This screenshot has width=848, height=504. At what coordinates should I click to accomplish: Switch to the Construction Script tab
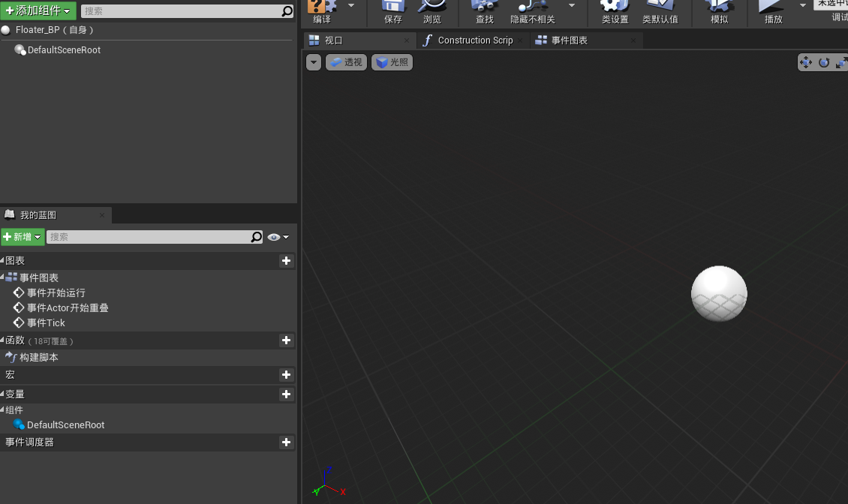click(x=472, y=40)
